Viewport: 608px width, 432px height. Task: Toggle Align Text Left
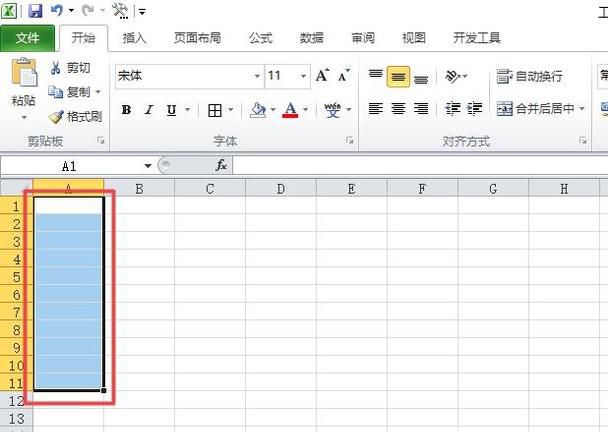[x=375, y=109]
